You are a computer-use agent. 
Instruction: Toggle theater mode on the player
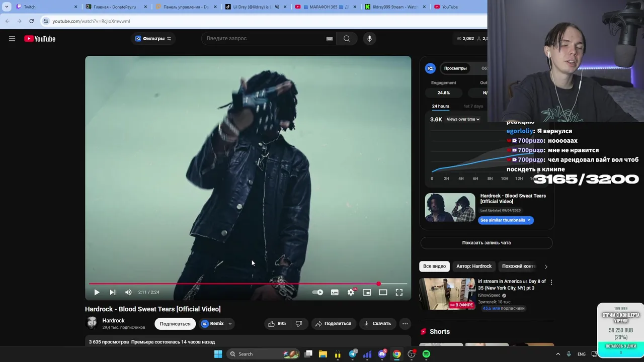[x=383, y=292]
